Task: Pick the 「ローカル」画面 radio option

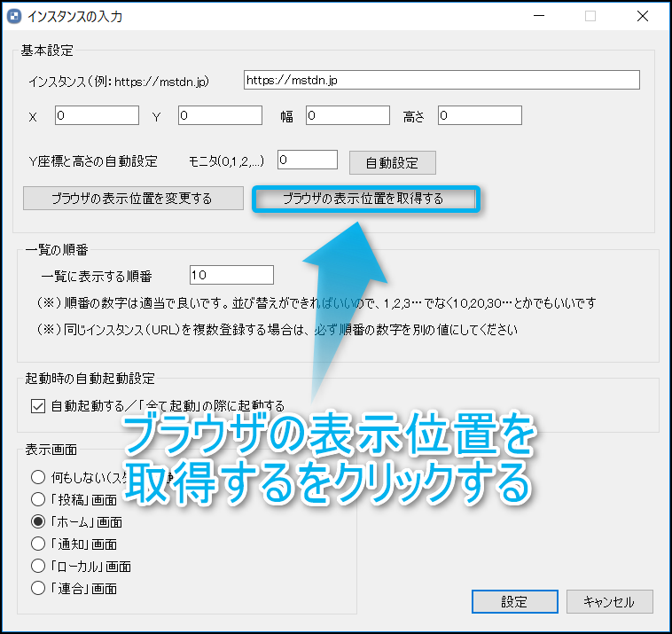Action: (x=38, y=566)
